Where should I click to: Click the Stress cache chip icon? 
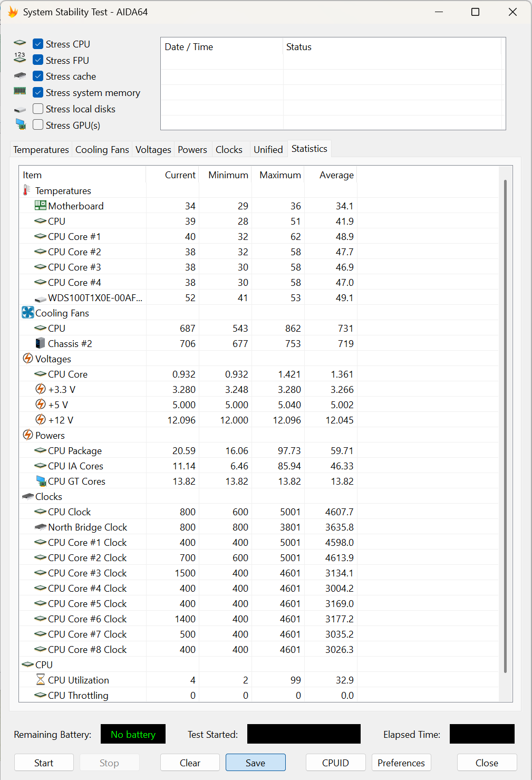[x=20, y=76]
